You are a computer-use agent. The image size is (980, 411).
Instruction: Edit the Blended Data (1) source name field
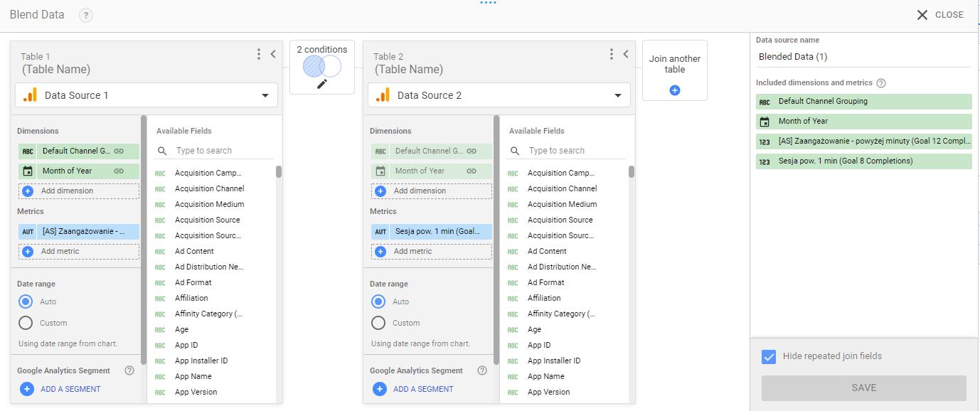point(863,57)
